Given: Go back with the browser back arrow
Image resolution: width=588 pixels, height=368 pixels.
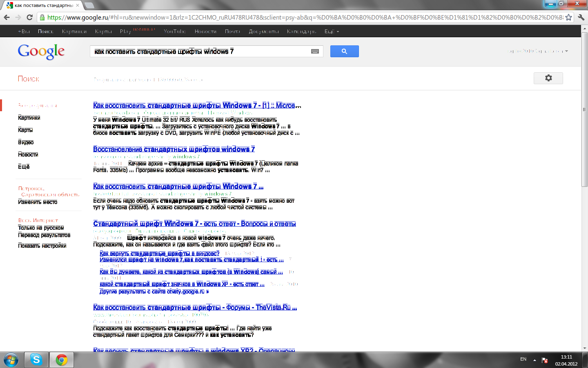Looking at the screenshot, I should coord(7,17).
